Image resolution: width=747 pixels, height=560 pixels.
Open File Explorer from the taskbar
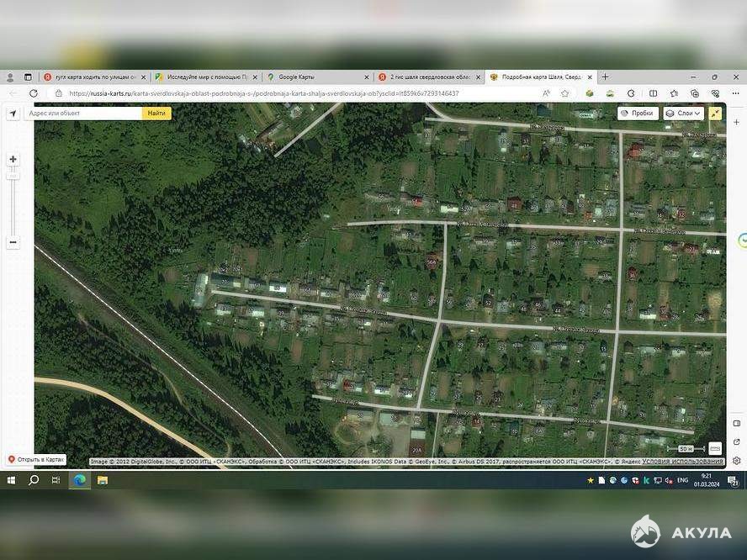103,480
